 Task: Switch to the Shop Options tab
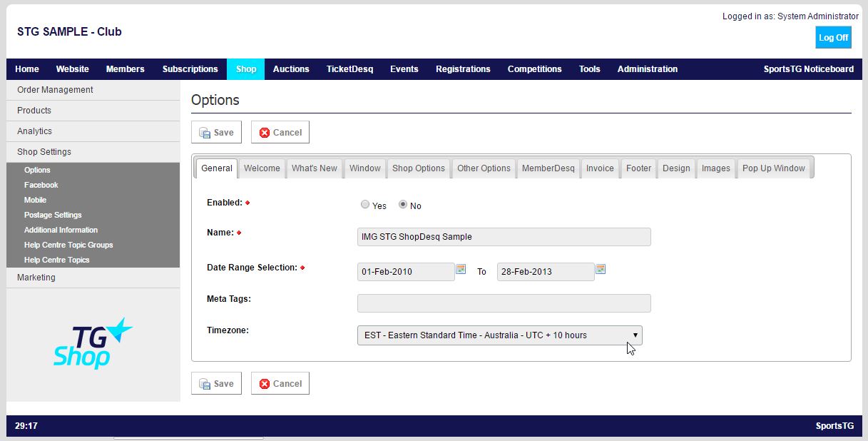tap(419, 168)
